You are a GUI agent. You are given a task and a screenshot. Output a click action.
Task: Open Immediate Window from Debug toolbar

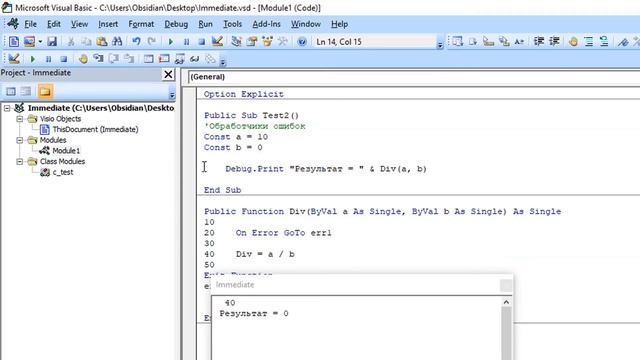[164, 59]
